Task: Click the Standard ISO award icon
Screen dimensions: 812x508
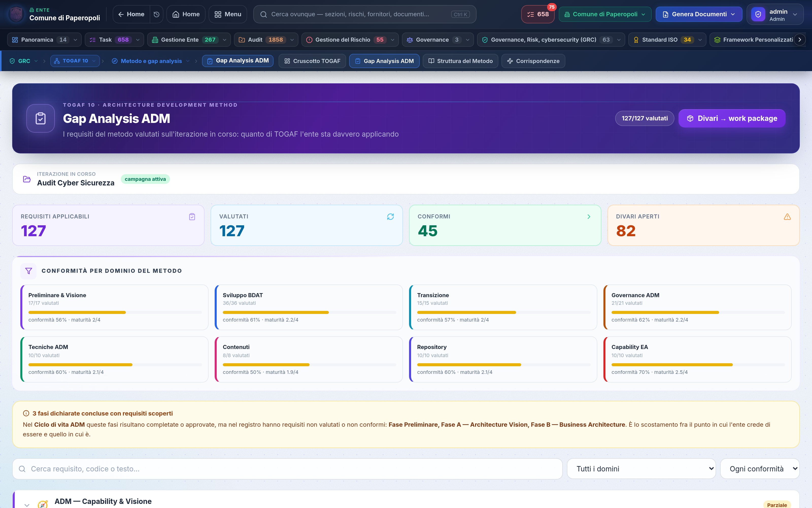Action: (x=636, y=40)
